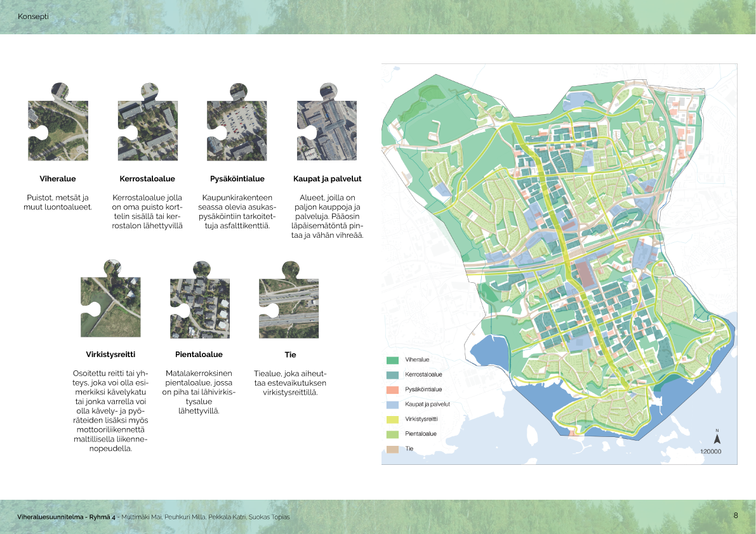Click the paragraph starting 'Kerrostaloalue jolla on oma puisto'
756x534 pixels.
(x=147, y=212)
